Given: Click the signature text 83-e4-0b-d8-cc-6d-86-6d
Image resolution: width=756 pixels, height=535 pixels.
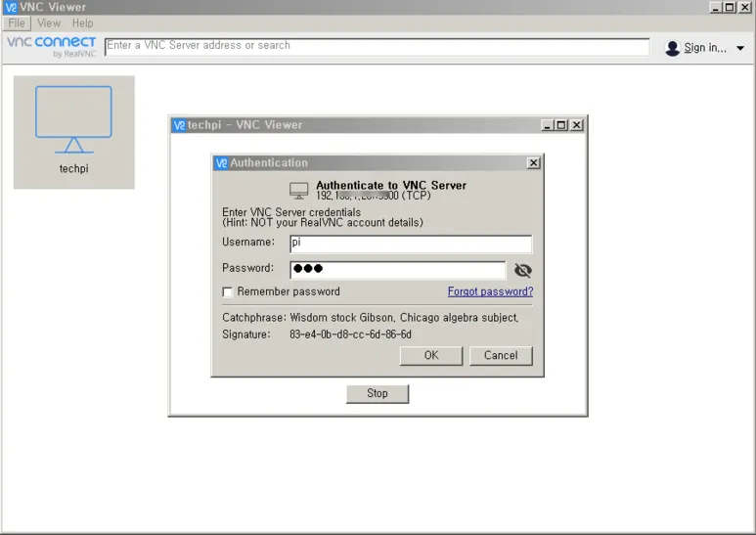Looking at the screenshot, I should [x=350, y=334].
